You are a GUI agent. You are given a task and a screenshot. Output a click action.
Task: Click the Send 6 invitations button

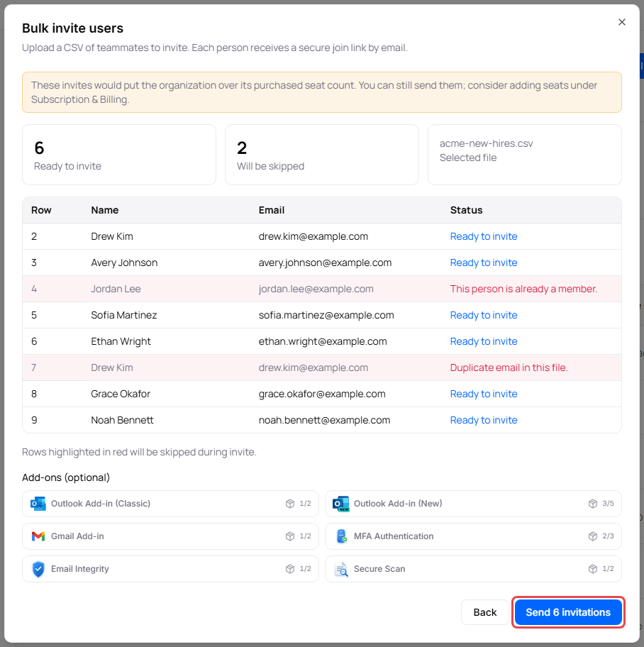[x=568, y=612]
